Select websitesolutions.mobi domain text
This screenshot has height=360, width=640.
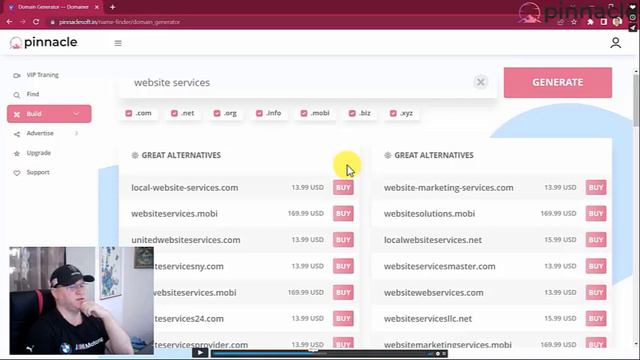tap(429, 213)
